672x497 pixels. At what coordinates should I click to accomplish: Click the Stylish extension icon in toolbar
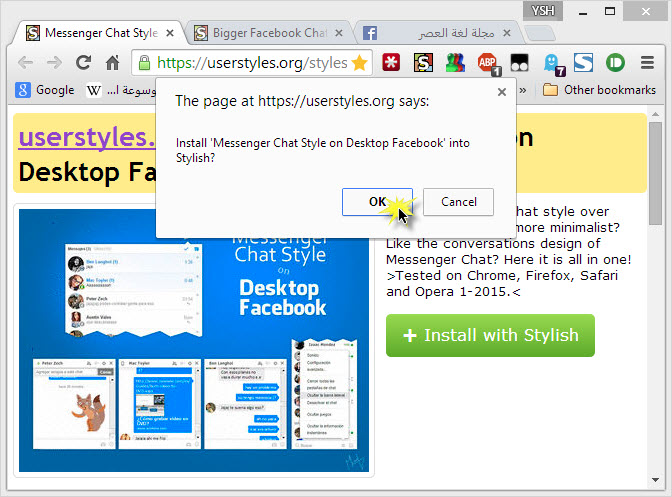click(x=423, y=63)
